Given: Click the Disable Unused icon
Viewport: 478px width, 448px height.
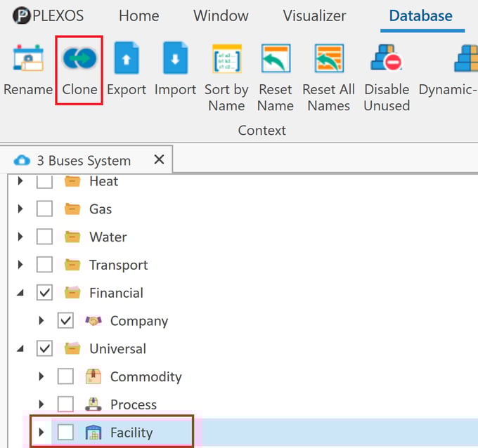Looking at the screenshot, I should pos(387,60).
